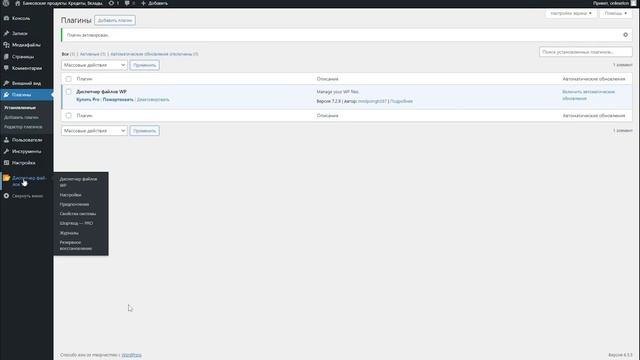
Task: Go to Консоль dashboard via its sidebar icon
Action: [6, 18]
